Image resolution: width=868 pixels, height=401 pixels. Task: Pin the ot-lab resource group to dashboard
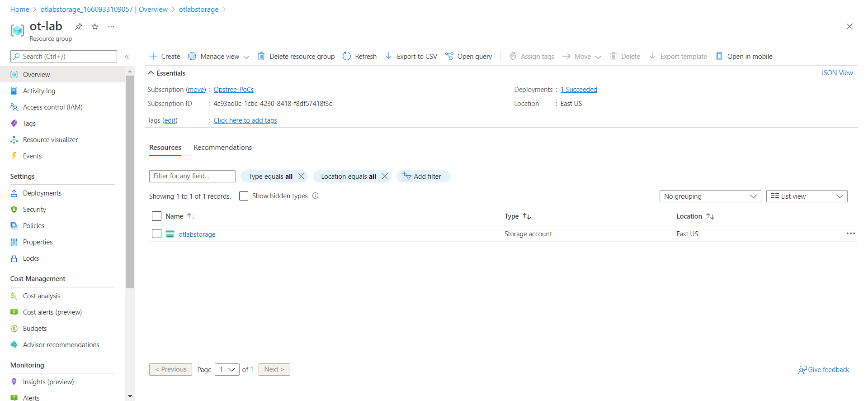click(79, 26)
